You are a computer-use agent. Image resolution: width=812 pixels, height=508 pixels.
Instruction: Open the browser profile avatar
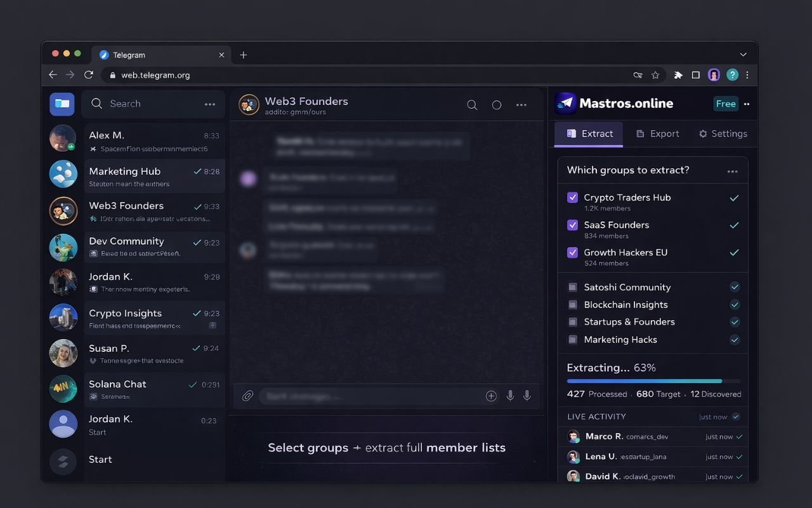pyautogui.click(x=714, y=75)
